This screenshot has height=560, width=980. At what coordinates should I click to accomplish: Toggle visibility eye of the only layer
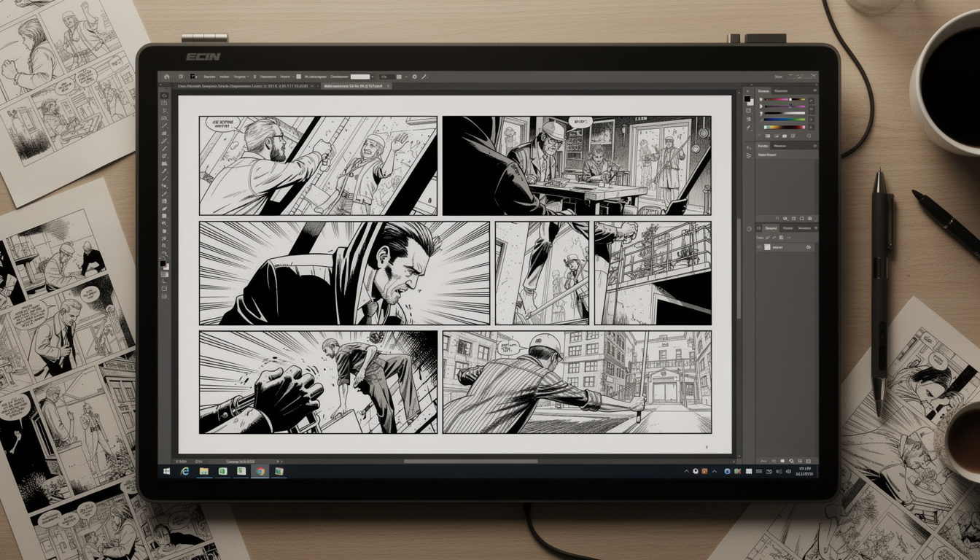click(809, 247)
